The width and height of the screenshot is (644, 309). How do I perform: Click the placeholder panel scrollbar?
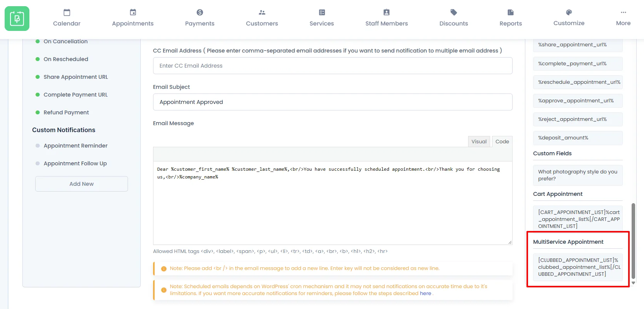633,241
